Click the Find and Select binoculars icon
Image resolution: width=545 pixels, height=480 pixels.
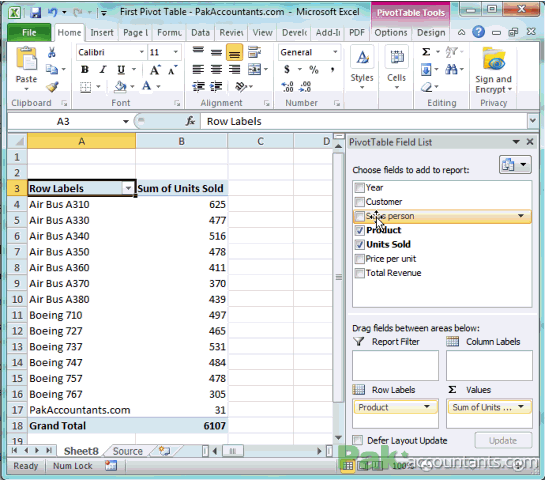click(x=452, y=69)
